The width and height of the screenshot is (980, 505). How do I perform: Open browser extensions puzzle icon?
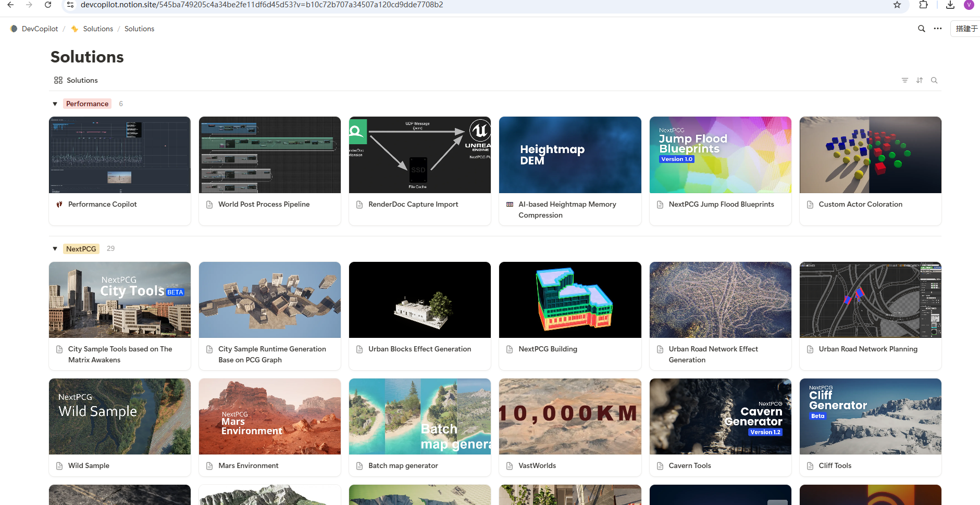coord(923,5)
